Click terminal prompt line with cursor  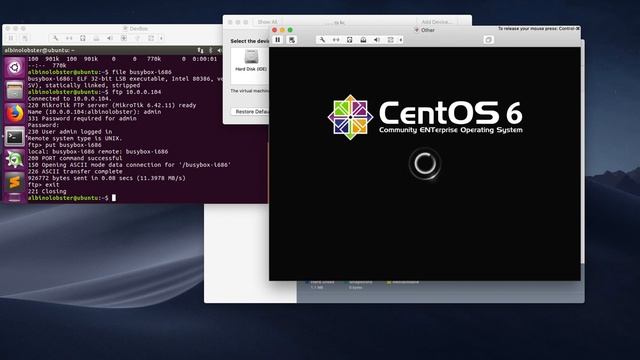[x=72, y=198]
